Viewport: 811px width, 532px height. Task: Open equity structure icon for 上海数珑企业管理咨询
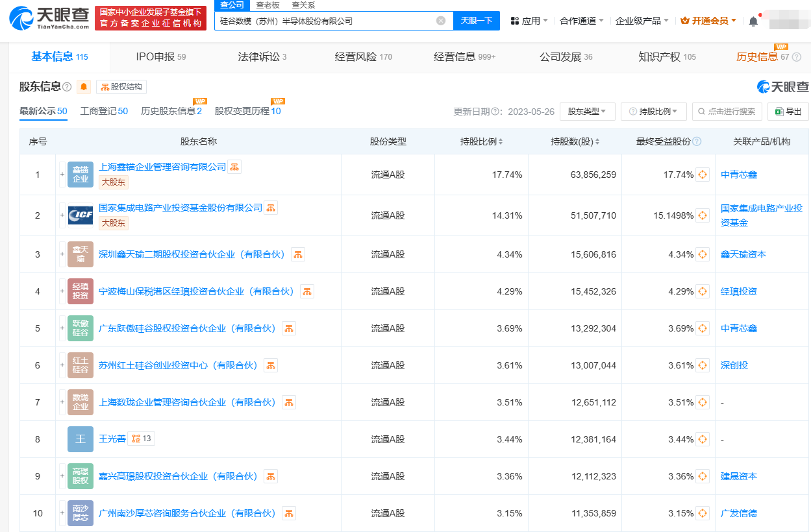(x=288, y=402)
